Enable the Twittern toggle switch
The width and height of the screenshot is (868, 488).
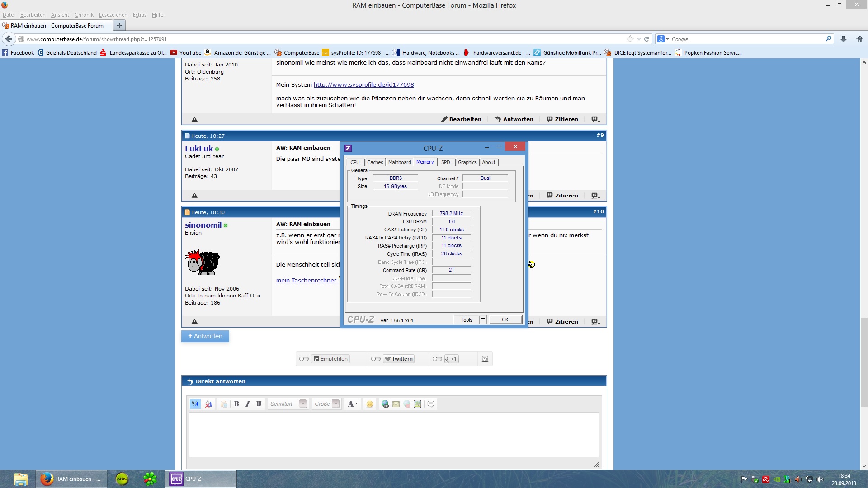tap(376, 359)
